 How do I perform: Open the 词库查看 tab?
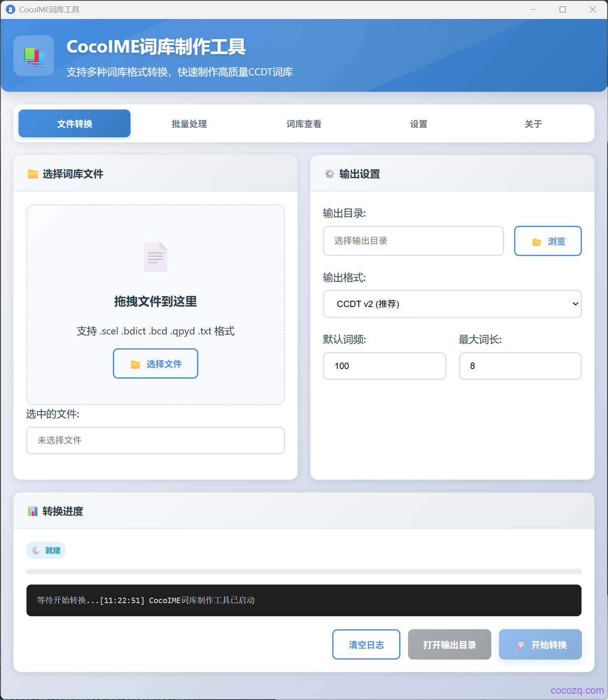[x=304, y=124]
